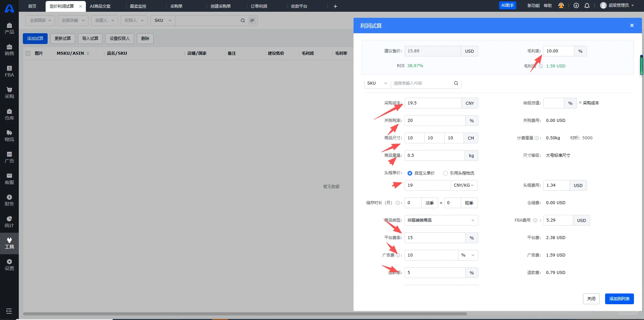
Task: Expand the 创建人 filter dropdown
Action: tap(105, 20)
